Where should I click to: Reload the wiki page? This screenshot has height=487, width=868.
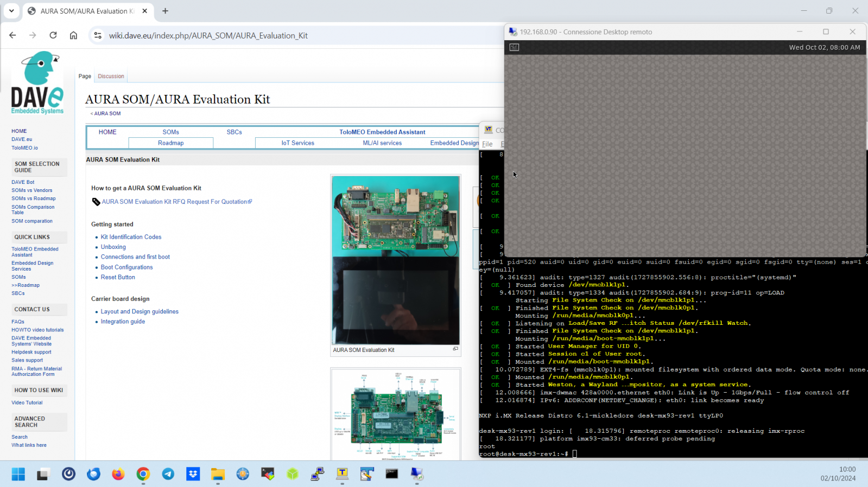click(x=53, y=35)
